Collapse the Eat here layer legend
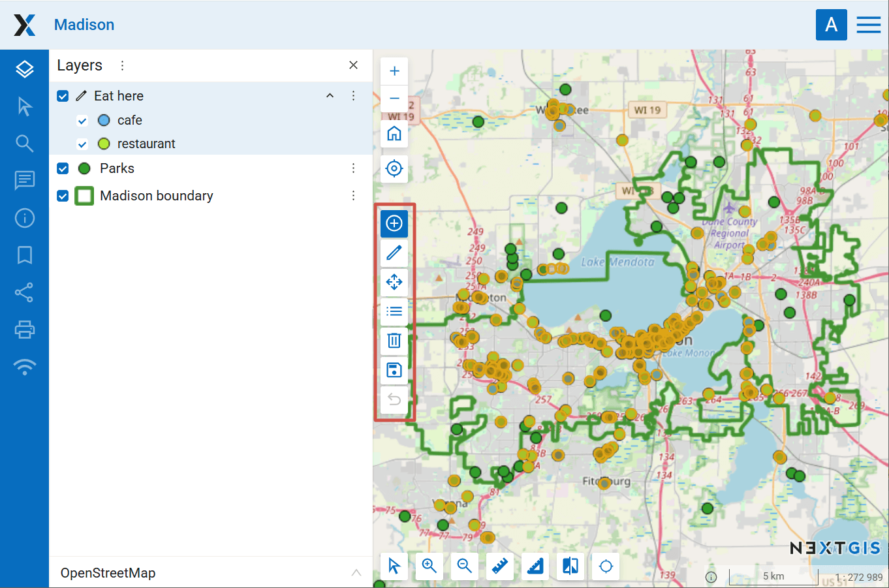 [x=330, y=96]
